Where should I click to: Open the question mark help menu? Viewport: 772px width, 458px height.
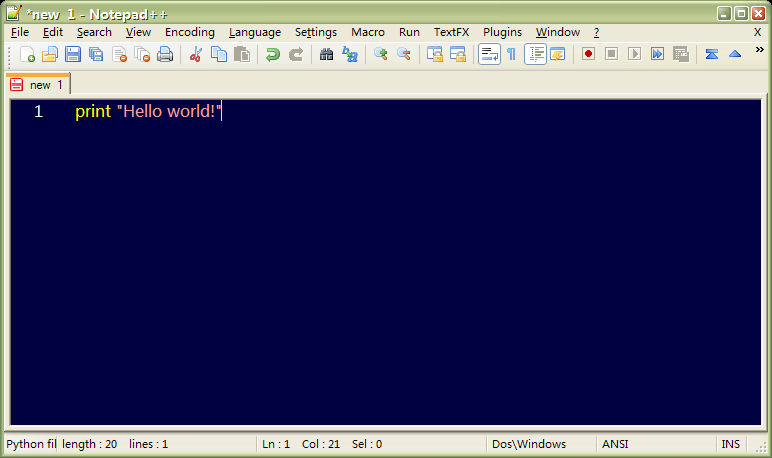click(x=596, y=33)
